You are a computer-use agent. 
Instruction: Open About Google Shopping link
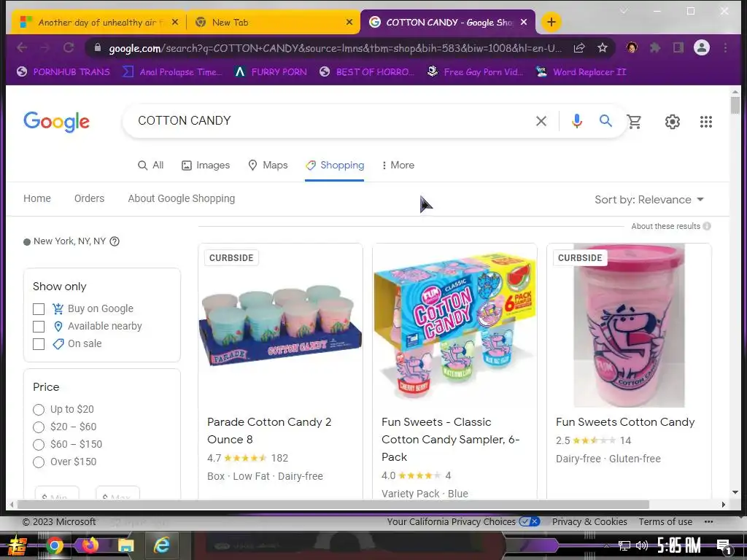(x=182, y=198)
